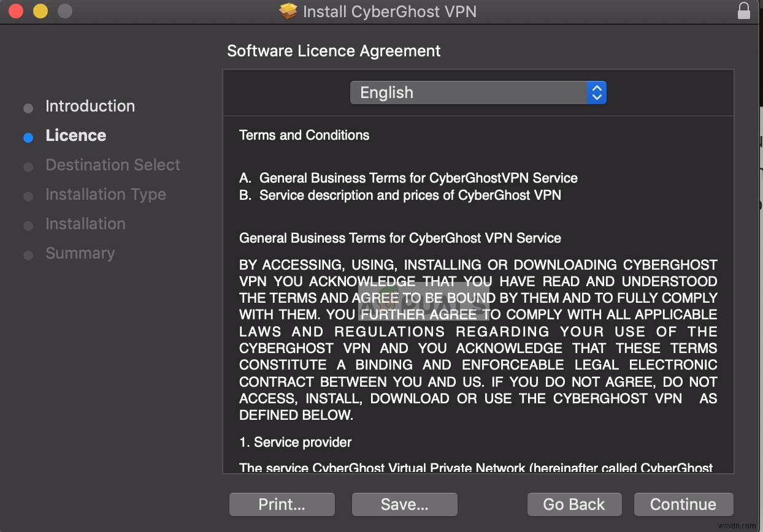Click the bullet next to Installation Type
This screenshot has width=763, height=532.
point(28,196)
